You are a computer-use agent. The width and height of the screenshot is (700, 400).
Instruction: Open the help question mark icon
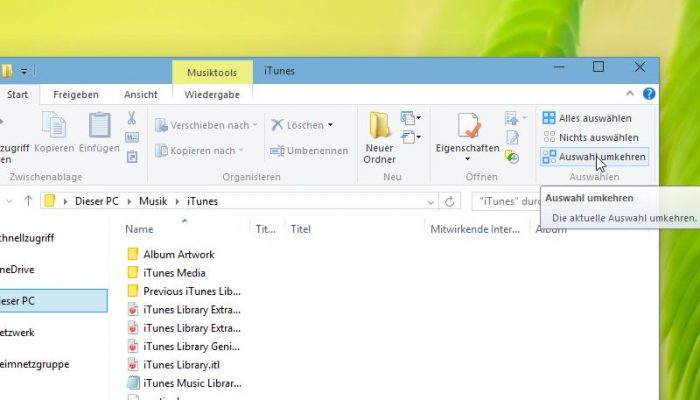(649, 94)
